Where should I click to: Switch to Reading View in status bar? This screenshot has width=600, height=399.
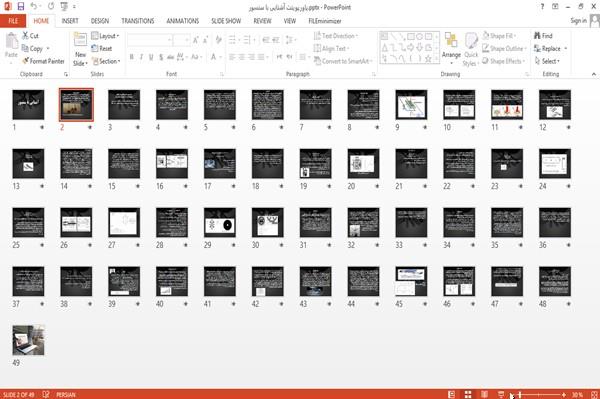click(x=484, y=394)
